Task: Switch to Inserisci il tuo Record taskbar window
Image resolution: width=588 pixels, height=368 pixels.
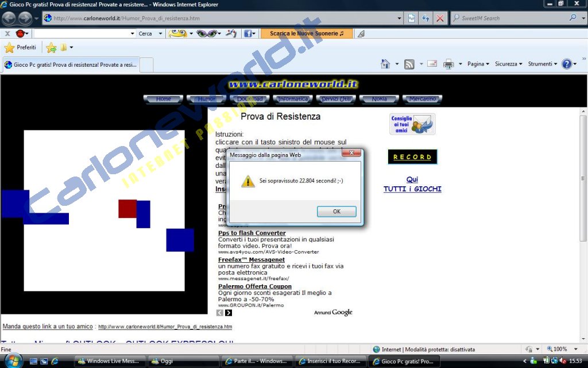Action: (x=331, y=361)
